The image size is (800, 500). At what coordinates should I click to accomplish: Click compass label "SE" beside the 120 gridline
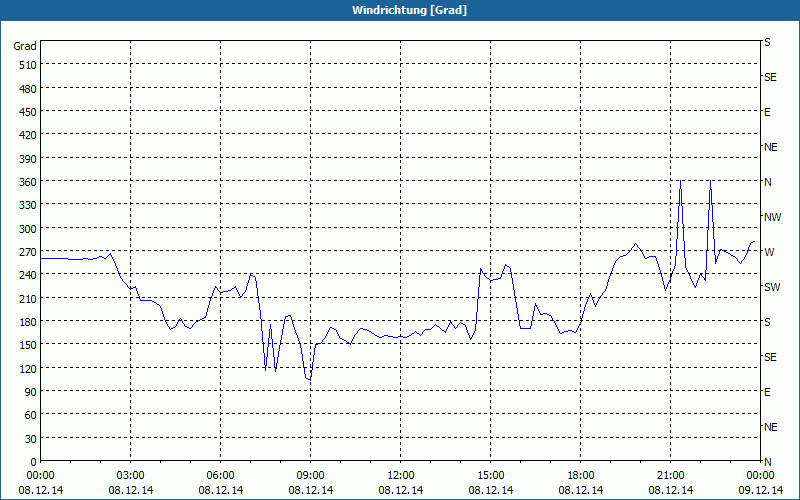[770, 357]
